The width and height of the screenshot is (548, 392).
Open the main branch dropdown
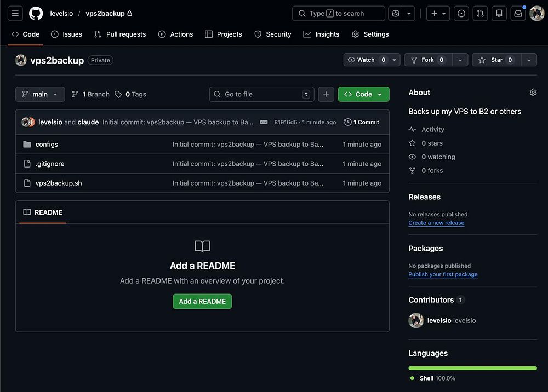tap(40, 94)
